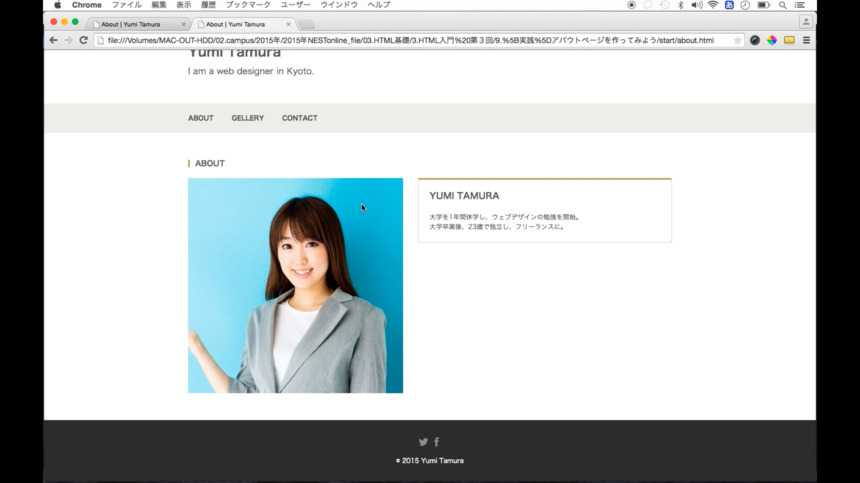Click the dark round extension icon
Screen dimensions: 860x483
point(755,40)
